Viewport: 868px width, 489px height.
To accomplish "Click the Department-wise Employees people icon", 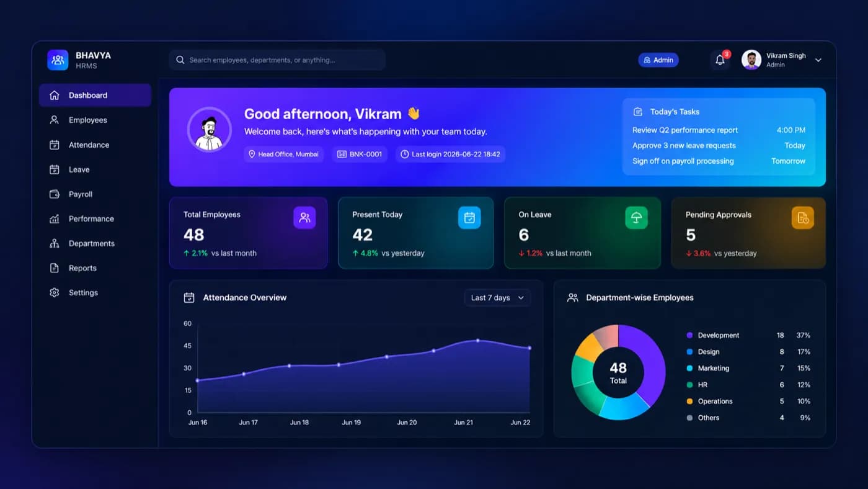I will (x=573, y=298).
